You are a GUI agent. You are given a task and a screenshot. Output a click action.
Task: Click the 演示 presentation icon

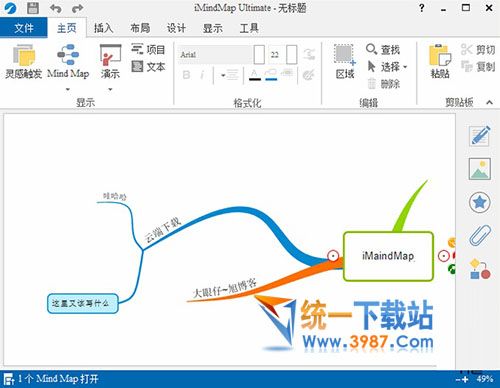pos(110,62)
